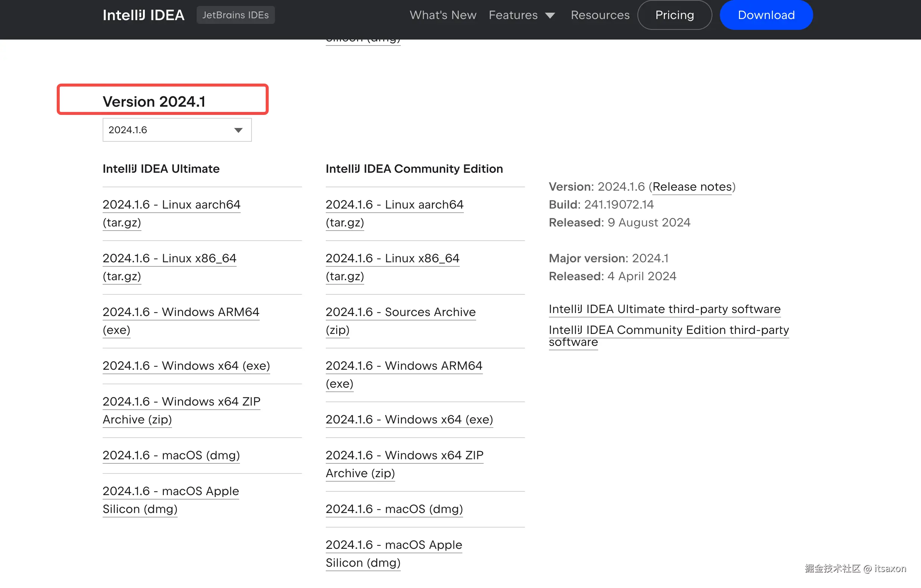Image resolution: width=921 pixels, height=588 pixels.
Task: Download Community macOS dmg
Action: pos(394,509)
